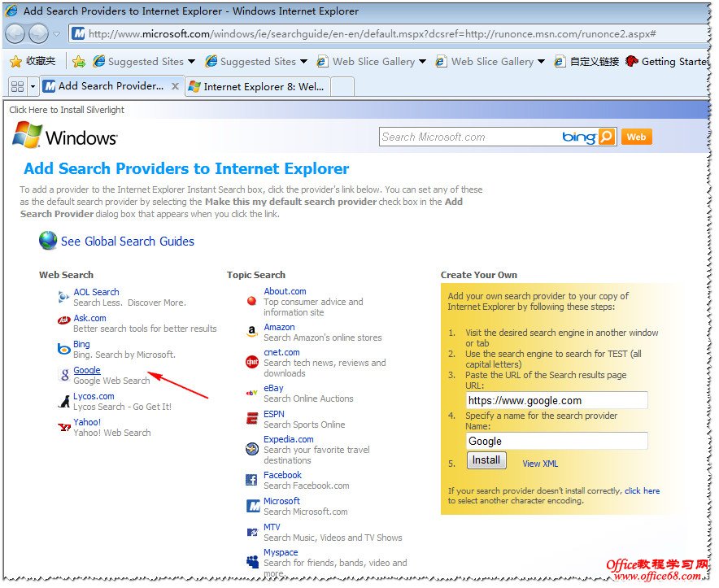Open the tab list dropdown arrow
Screen dimensions: 719x588
point(33,86)
